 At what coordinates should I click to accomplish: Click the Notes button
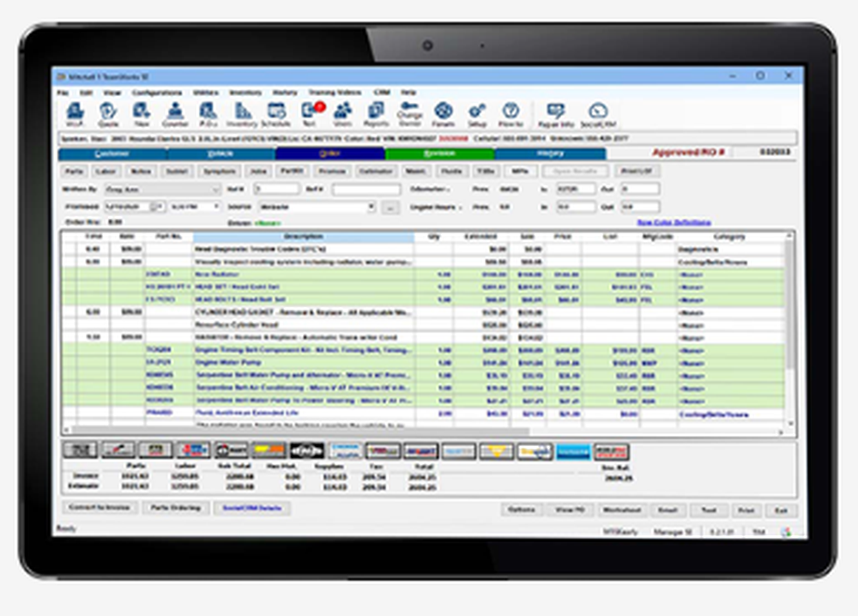tap(141, 172)
